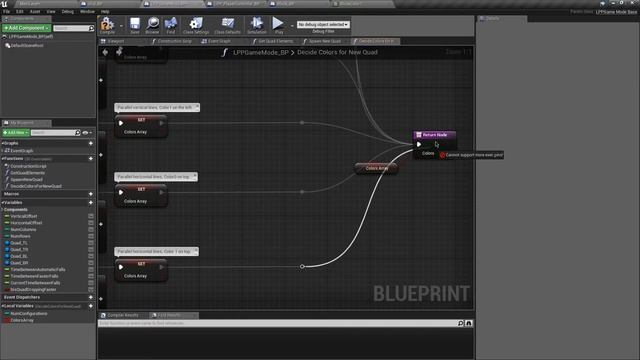Toggle HorizontalOffset variable editable checkbox

click(x=91, y=223)
